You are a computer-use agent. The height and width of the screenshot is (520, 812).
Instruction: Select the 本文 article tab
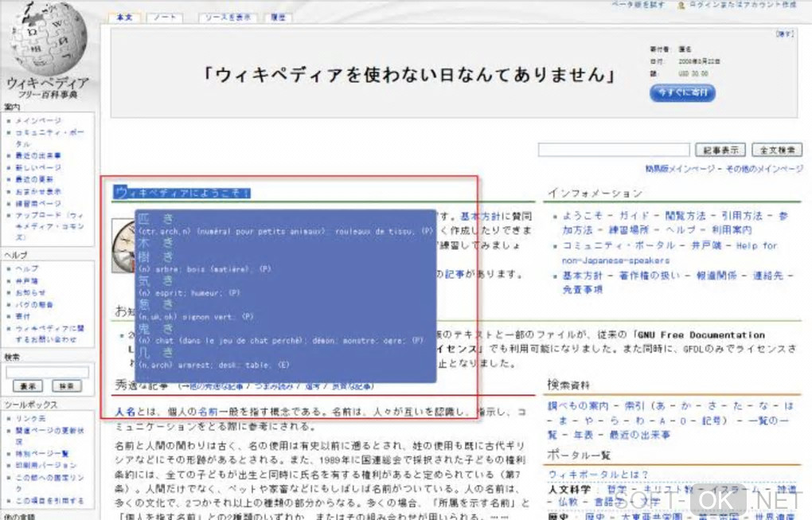point(124,18)
